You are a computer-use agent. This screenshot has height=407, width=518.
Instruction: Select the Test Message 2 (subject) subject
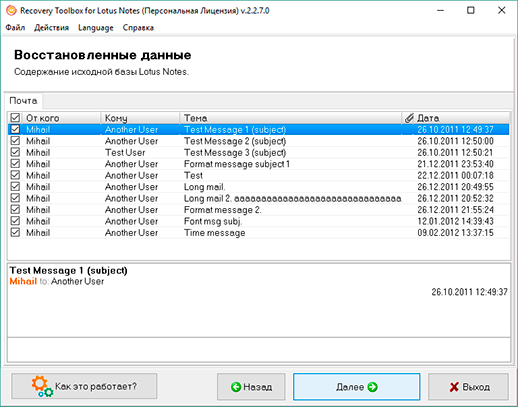[x=235, y=141]
